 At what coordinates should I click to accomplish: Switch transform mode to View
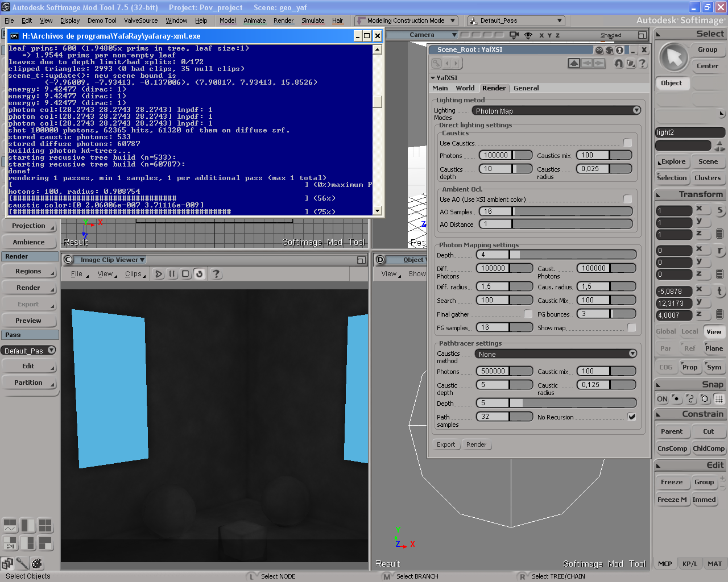714,332
